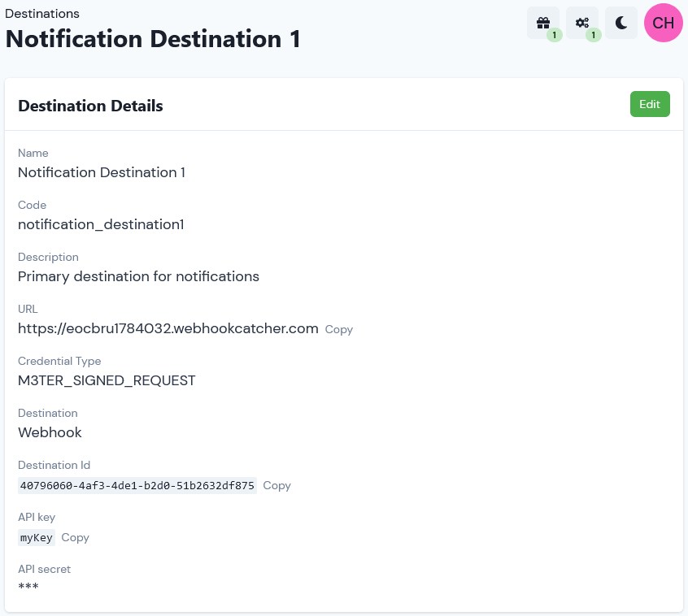Screen dimensions: 688x616
Task: Click the notification badge on gift icon
Action: click(x=554, y=35)
